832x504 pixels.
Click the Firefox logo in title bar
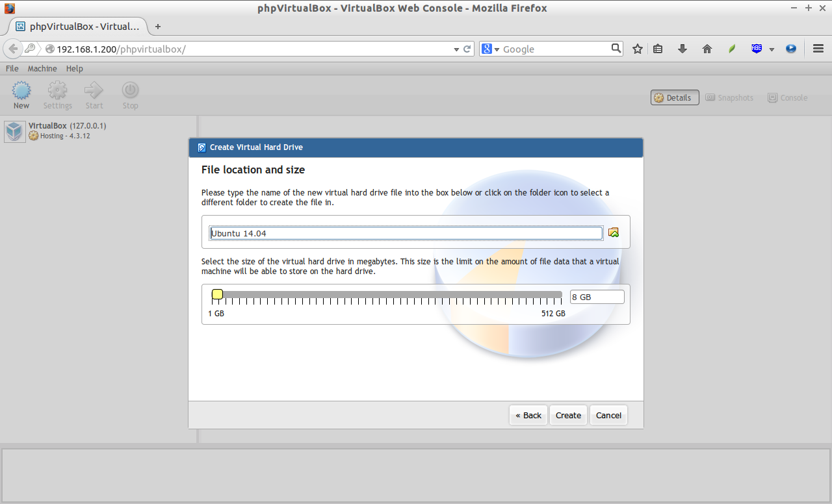[9, 8]
